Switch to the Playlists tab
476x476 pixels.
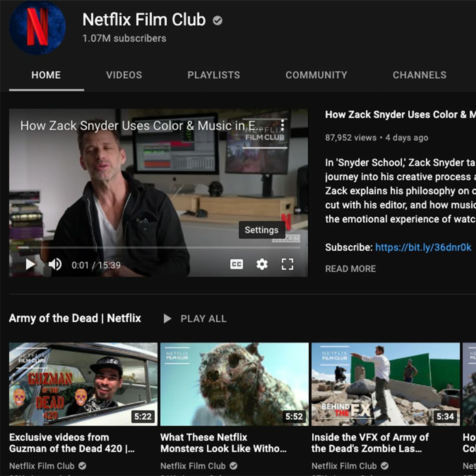click(x=214, y=75)
